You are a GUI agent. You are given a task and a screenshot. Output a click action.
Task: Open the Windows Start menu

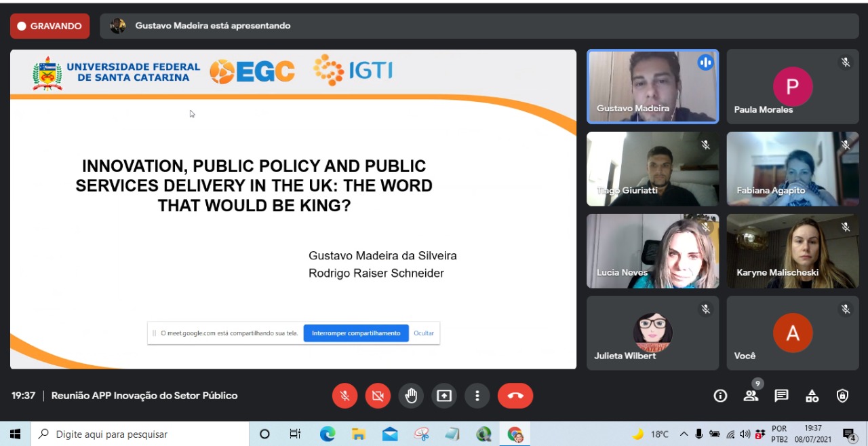point(15,434)
